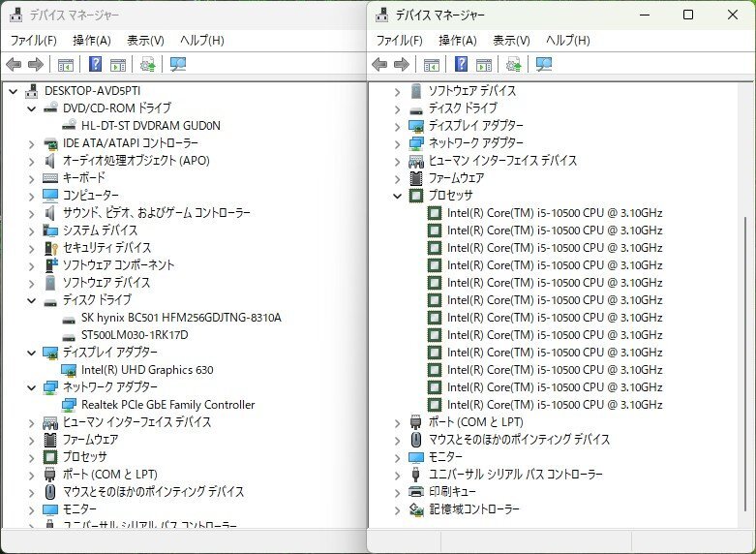This screenshot has height=554, width=756.
Task: Expand IDE ATA/ATAPI コントローラー node
Action: pyautogui.click(x=31, y=143)
